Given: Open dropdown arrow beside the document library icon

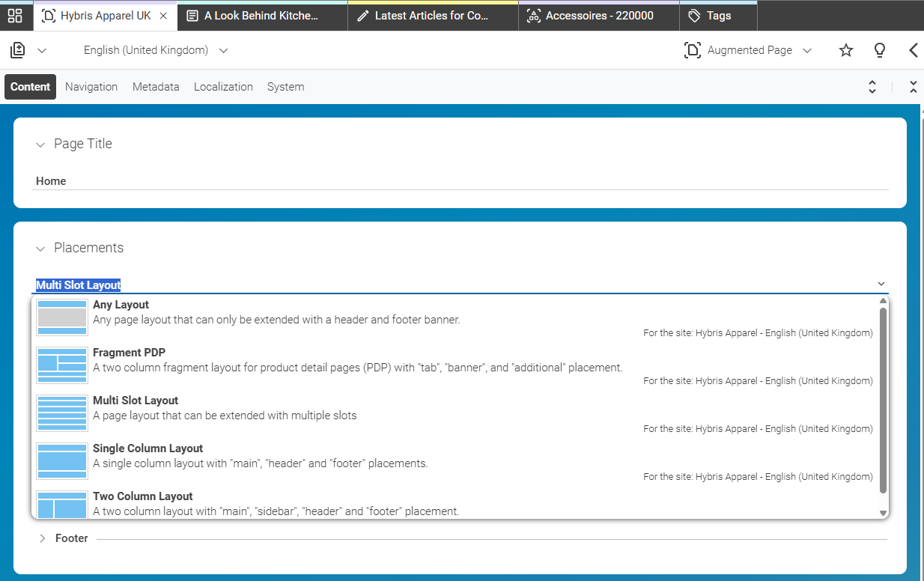Looking at the screenshot, I should coord(42,51).
